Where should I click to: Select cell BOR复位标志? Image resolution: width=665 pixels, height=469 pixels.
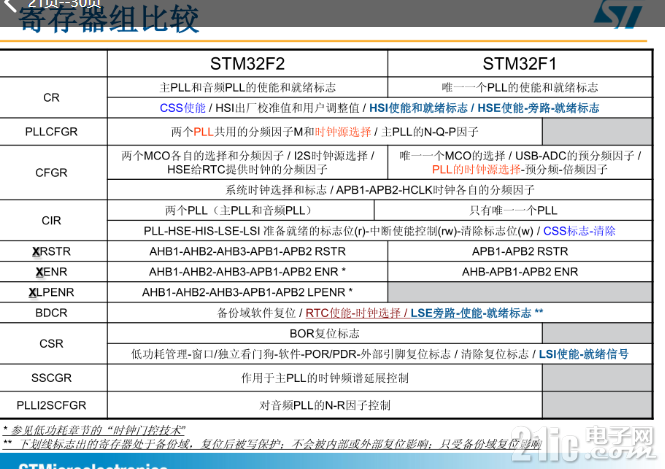[x=325, y=333]
